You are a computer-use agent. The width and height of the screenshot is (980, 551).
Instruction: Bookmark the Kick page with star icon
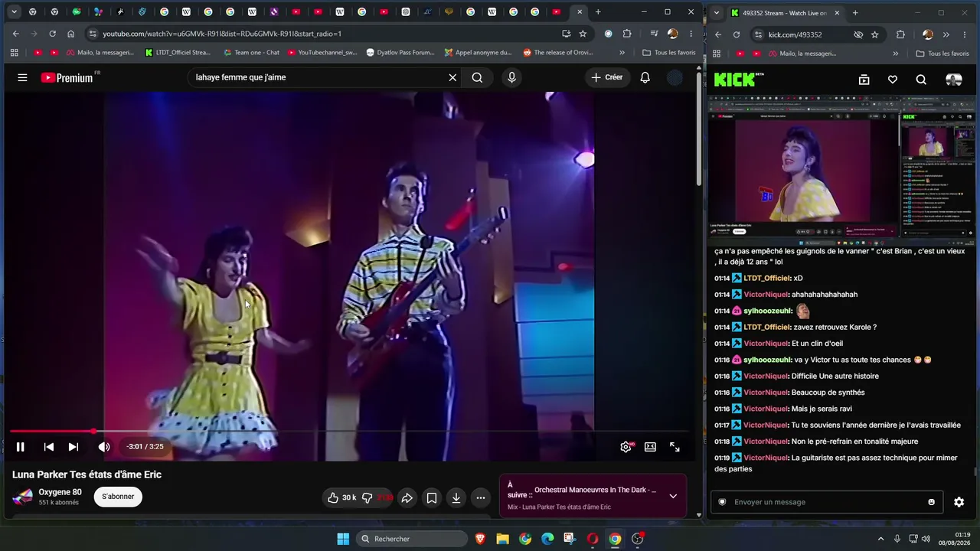[875, 34]
